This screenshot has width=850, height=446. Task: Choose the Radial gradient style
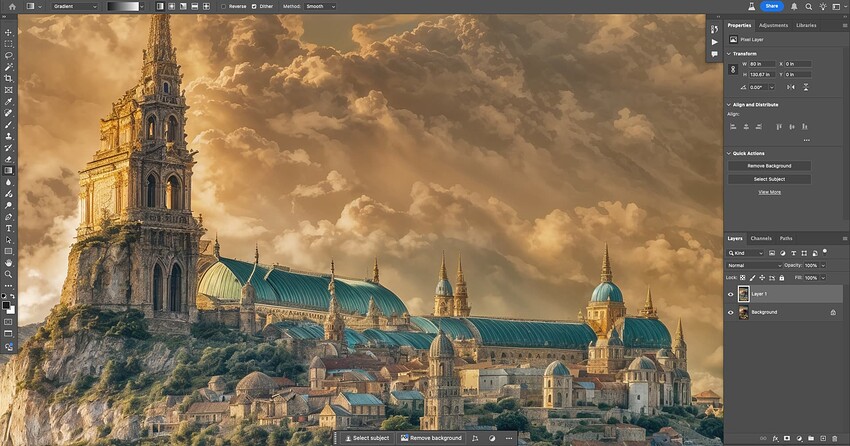pyautogui.click(x=171, y=7)
